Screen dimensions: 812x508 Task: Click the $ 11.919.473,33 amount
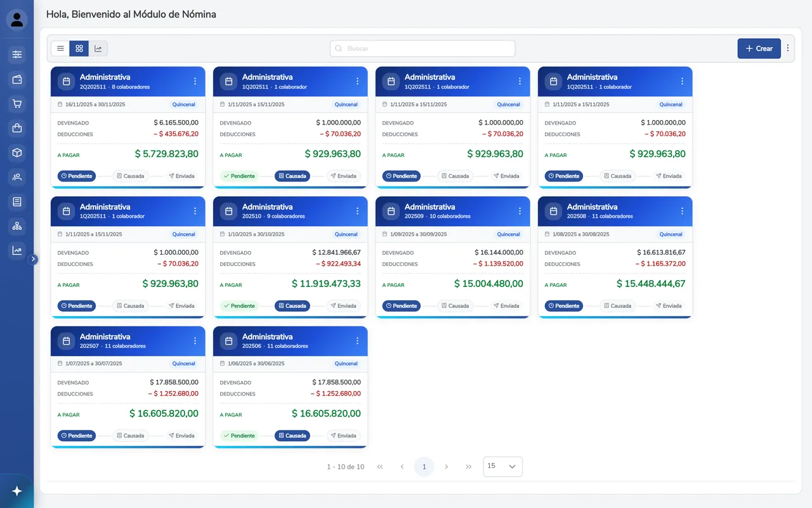click(327, 284)
